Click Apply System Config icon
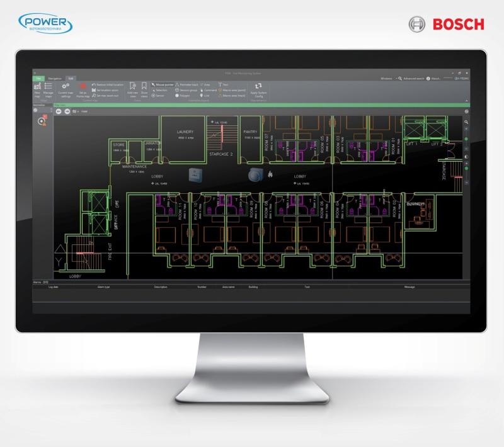The width and height of the screenshot is (504, 447). tap(258, 88)
